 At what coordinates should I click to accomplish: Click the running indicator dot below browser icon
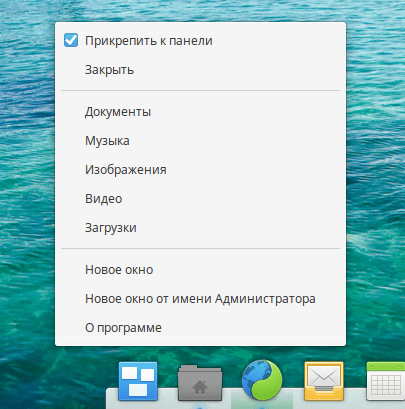[262, 407]
